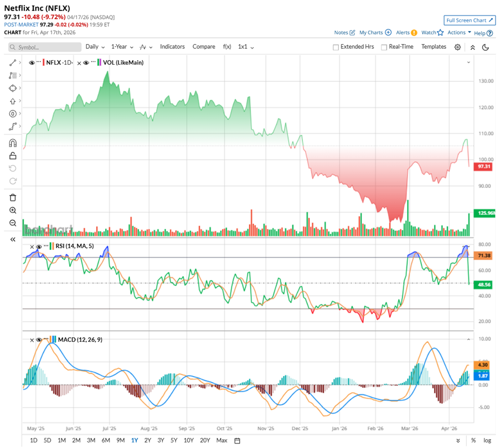Undo the last chart action

click(13, 168)
